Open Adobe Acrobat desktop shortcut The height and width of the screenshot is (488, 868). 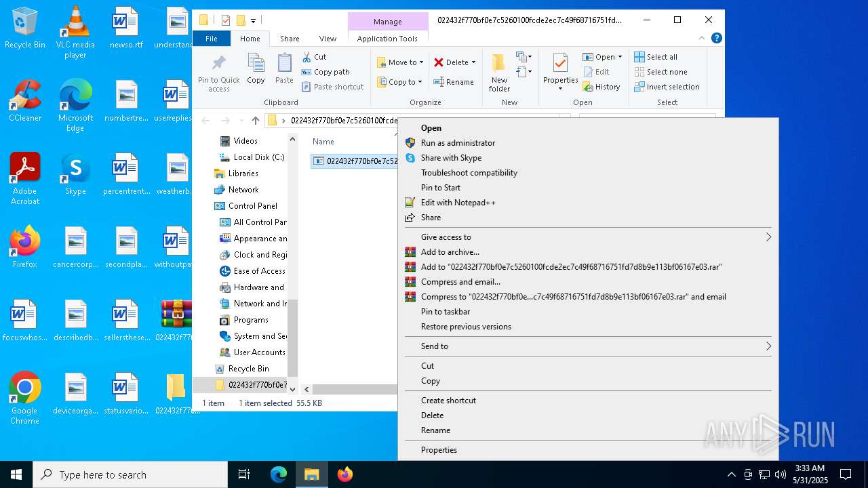pyautogui.click(x=25, y=179)
